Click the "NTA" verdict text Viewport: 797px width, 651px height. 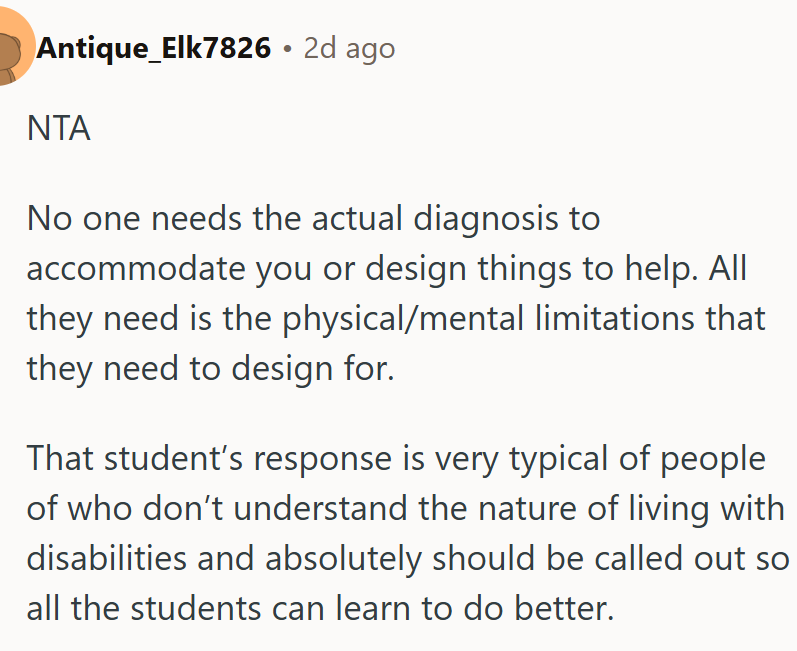tap(59, 130)
